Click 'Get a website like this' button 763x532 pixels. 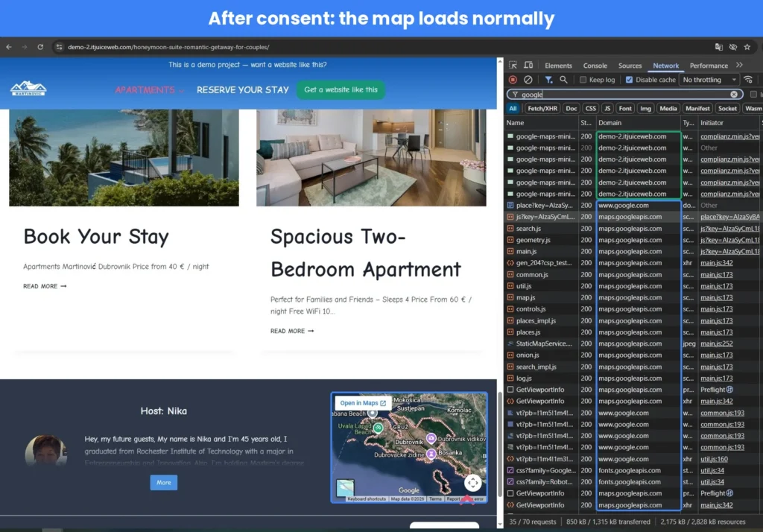pyautogui.click(x=341, y=89)
